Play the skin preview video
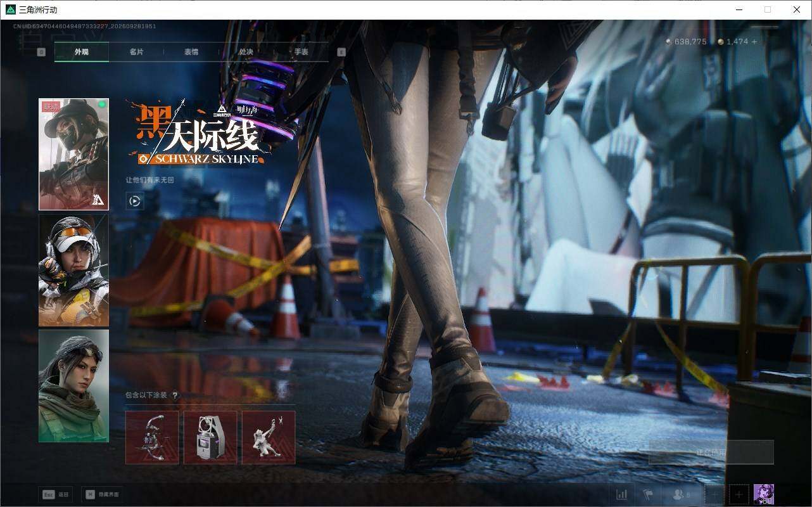This screenshot has height=507, width=812. 135,201
